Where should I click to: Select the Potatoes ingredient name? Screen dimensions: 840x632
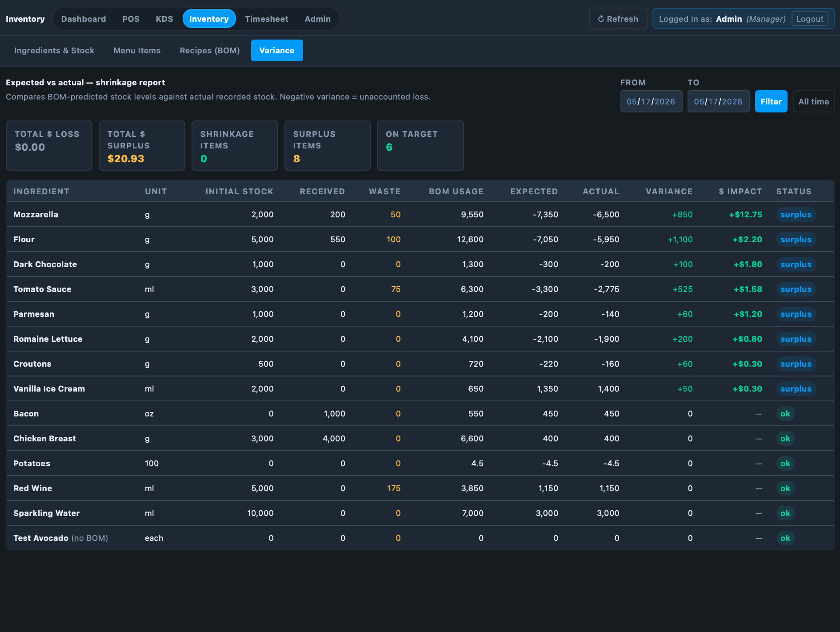(x=32, y=463)
